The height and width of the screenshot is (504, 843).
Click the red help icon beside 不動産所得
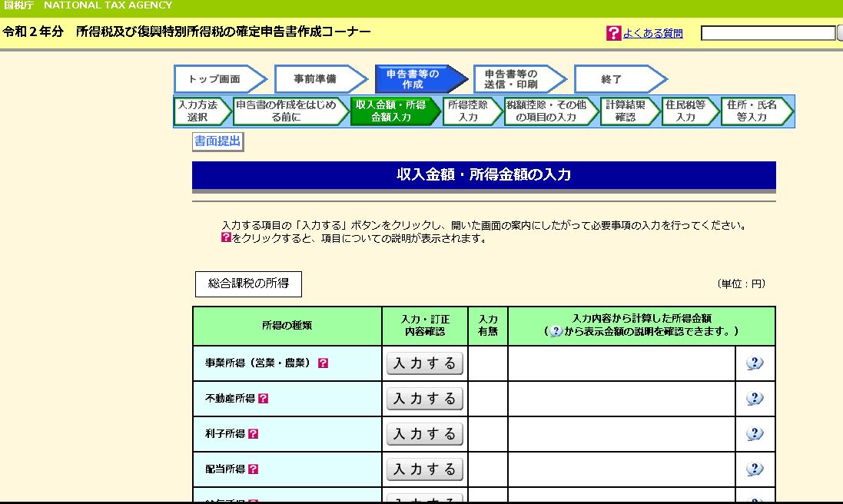tap(264, 399)
